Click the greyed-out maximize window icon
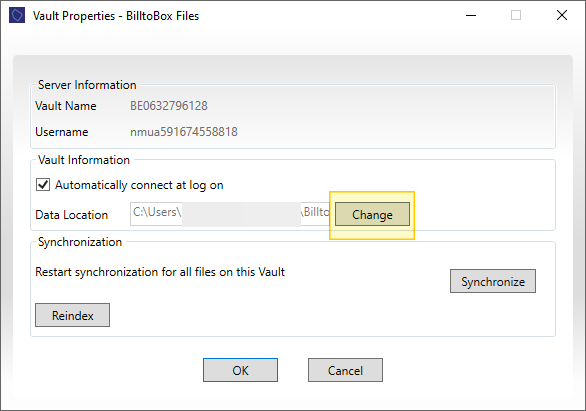 pyautogui.click(x=516, y=15)
